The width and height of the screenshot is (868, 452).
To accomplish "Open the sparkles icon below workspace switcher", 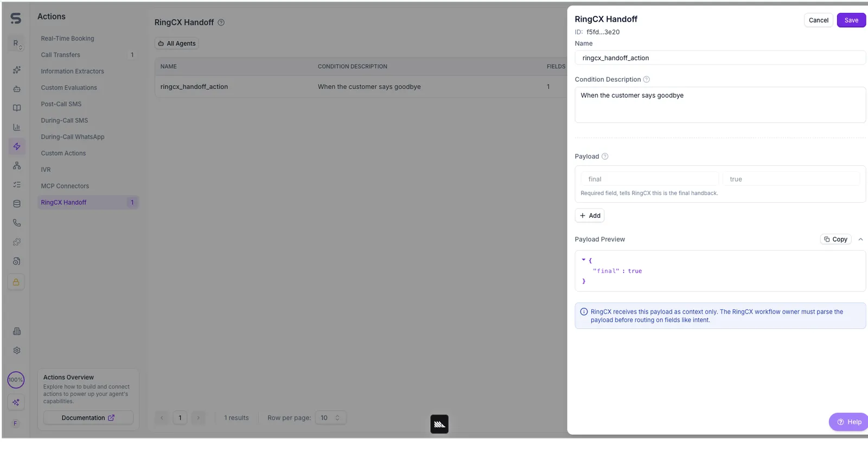I will (x=17, y=70).
